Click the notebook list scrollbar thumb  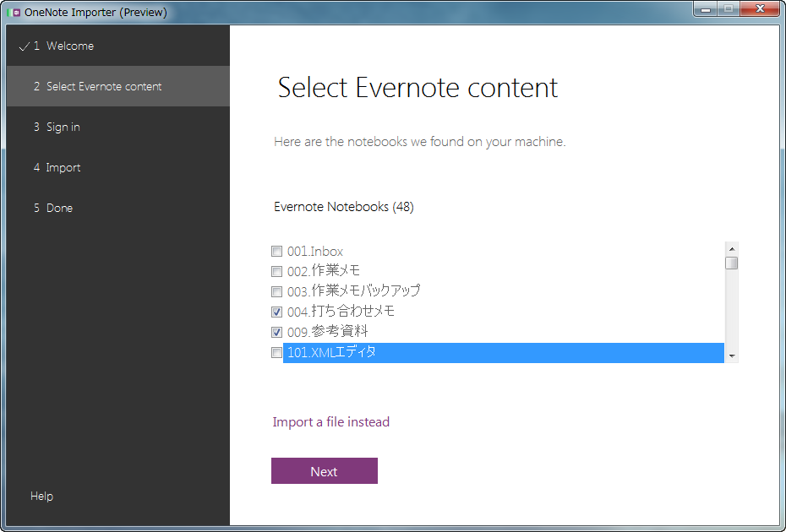click(x=732, y=263)
